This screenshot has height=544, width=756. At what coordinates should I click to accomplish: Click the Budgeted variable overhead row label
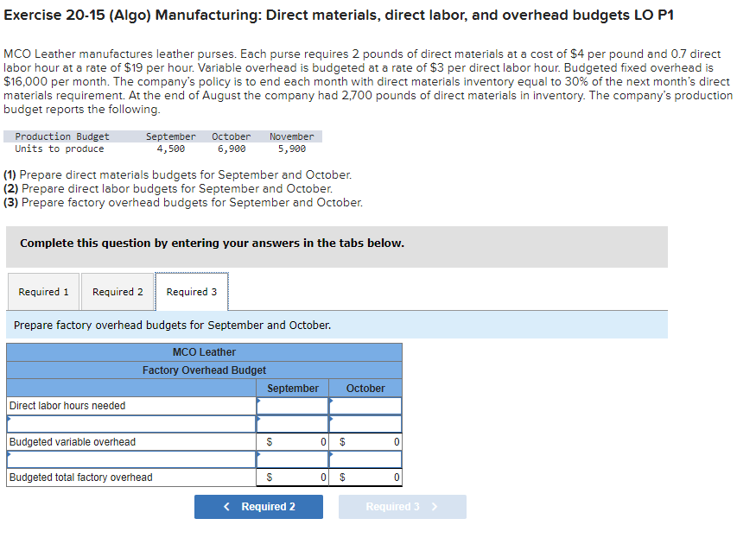click(x=73, y=442)
